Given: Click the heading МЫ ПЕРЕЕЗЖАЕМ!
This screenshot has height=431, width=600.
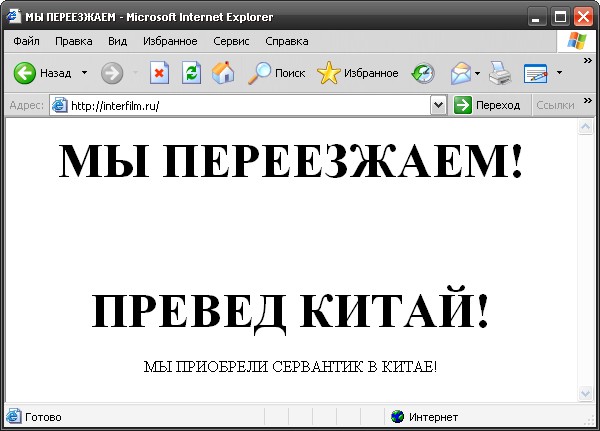Looking at the screenshot, I should click(291, 161).
